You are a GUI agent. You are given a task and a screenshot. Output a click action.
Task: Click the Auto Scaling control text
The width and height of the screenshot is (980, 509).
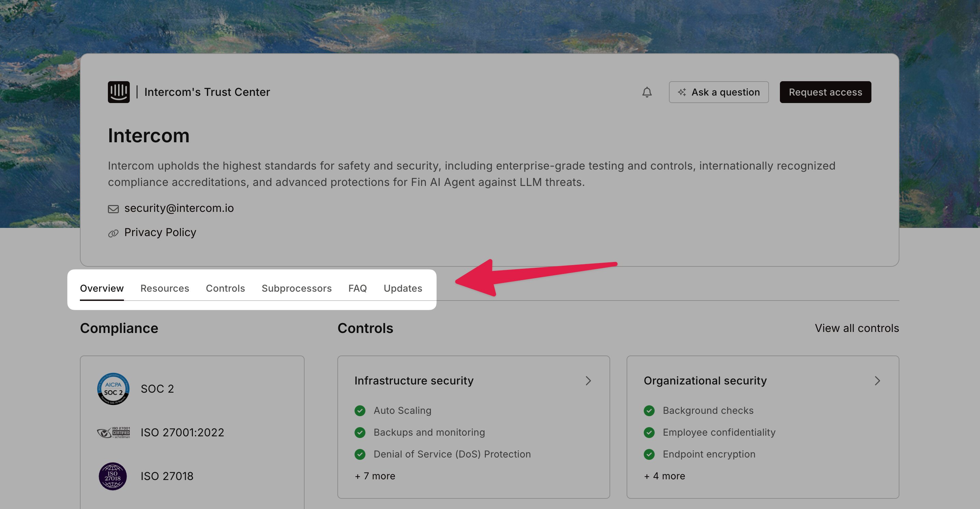tap(403, 410)
